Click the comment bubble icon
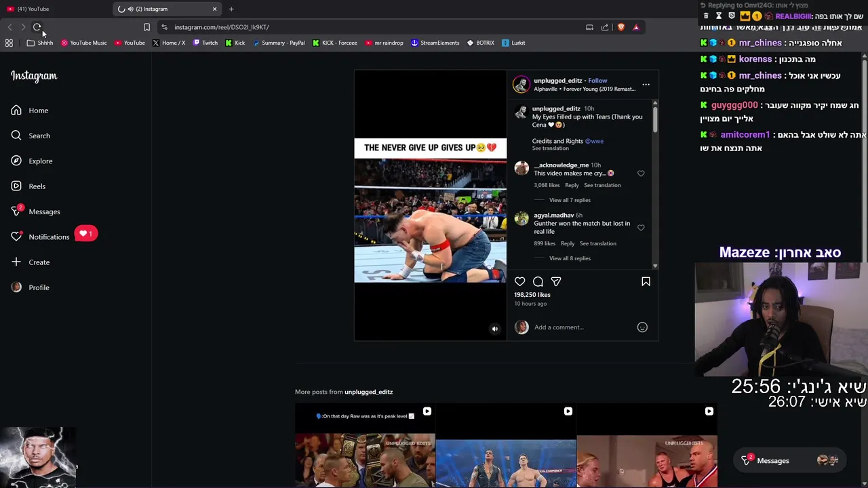Viewport: 868px width, 488px height. 538,281
